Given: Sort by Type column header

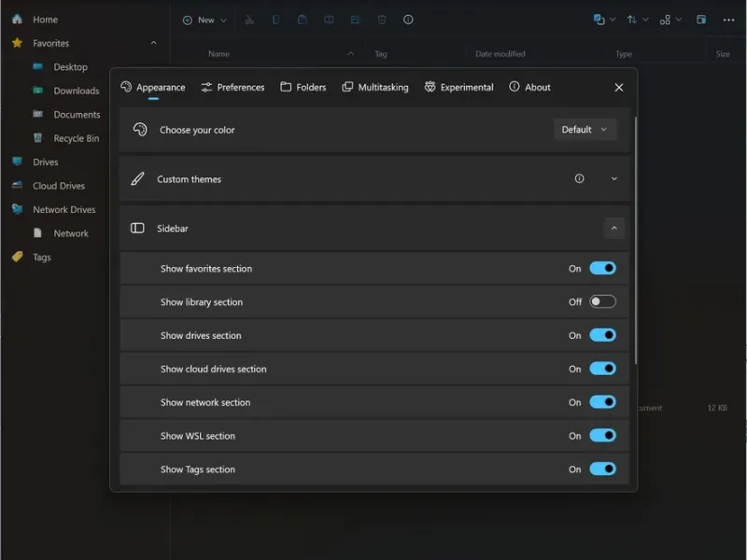Looking at the screenshot, I should click(624, 54).
